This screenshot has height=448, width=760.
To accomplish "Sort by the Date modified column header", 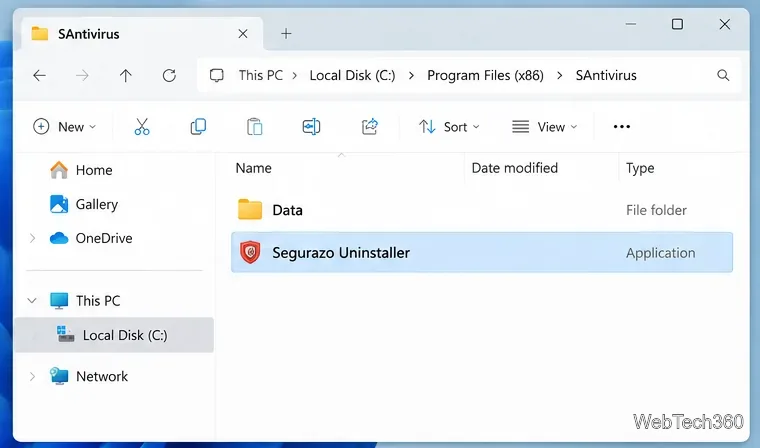I will [x=515, y=168].
